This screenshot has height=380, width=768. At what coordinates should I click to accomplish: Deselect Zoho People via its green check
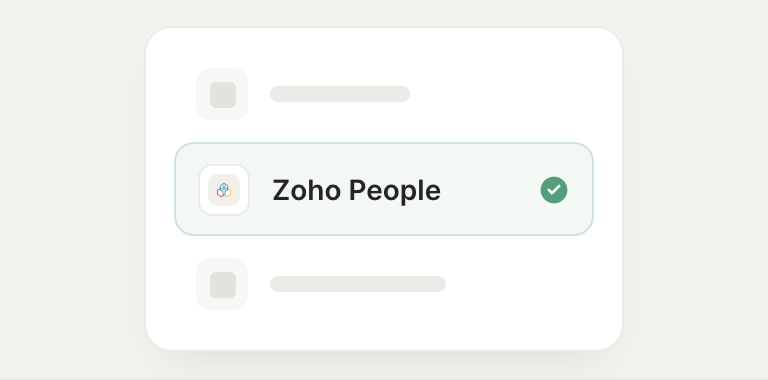pyautogui.click(x=554, y=190)
